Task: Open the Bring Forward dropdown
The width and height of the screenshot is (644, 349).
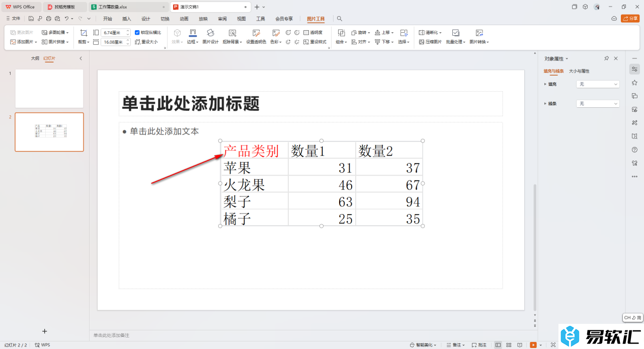Action: [384, 32]
